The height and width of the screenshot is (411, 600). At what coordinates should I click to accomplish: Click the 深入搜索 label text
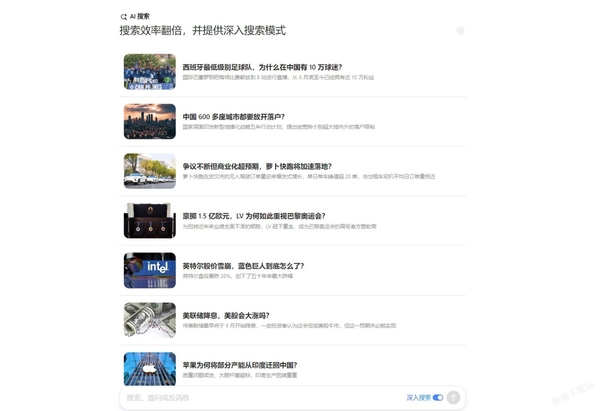(419, 398)
